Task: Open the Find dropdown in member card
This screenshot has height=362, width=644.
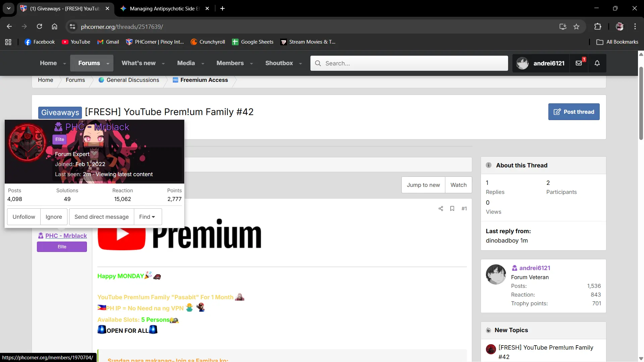Action: (x=148, y=217)
